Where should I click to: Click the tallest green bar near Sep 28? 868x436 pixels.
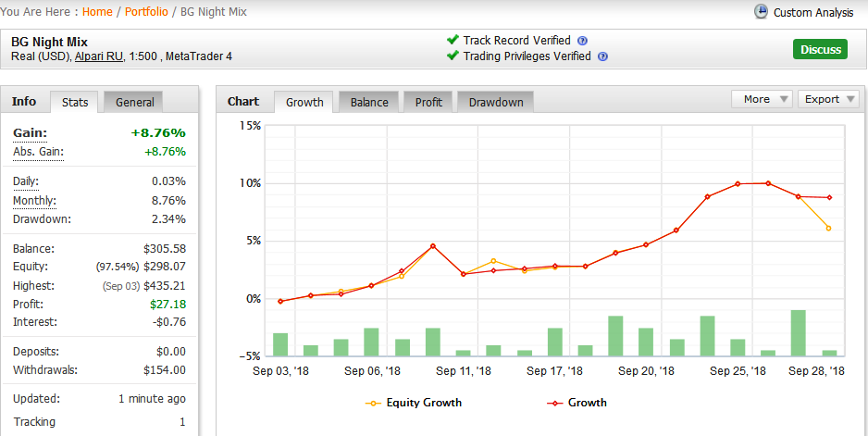tap(799, 333)
